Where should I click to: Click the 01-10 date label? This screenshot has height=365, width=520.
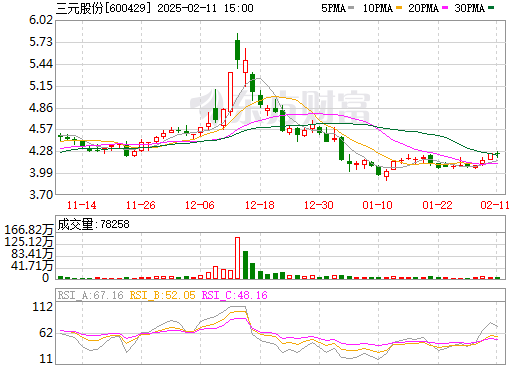[x=378, y=205]
